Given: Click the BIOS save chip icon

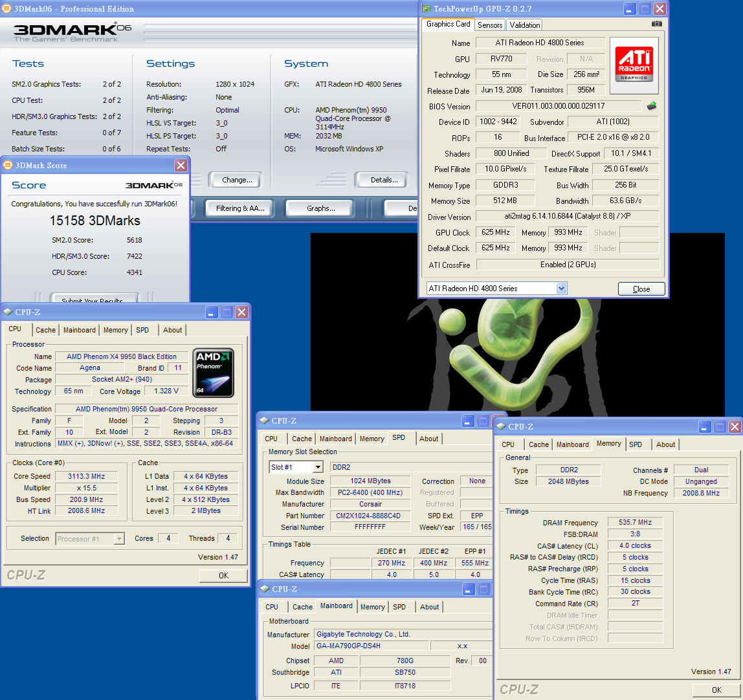Looking at the screenshot, I should pyautogui.click(x=652, y=106).
